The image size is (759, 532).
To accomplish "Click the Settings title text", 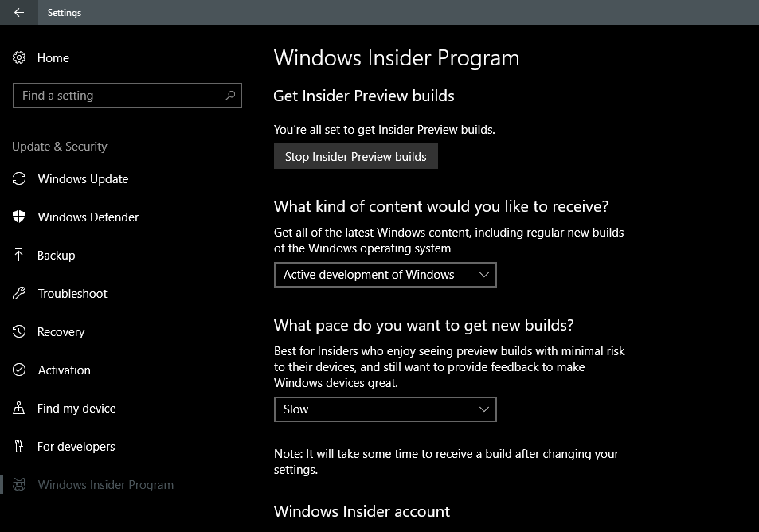I will coord(65,13).
